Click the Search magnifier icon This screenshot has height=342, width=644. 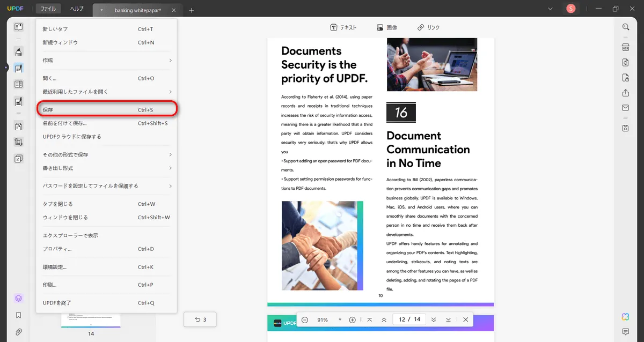(626, 27)
